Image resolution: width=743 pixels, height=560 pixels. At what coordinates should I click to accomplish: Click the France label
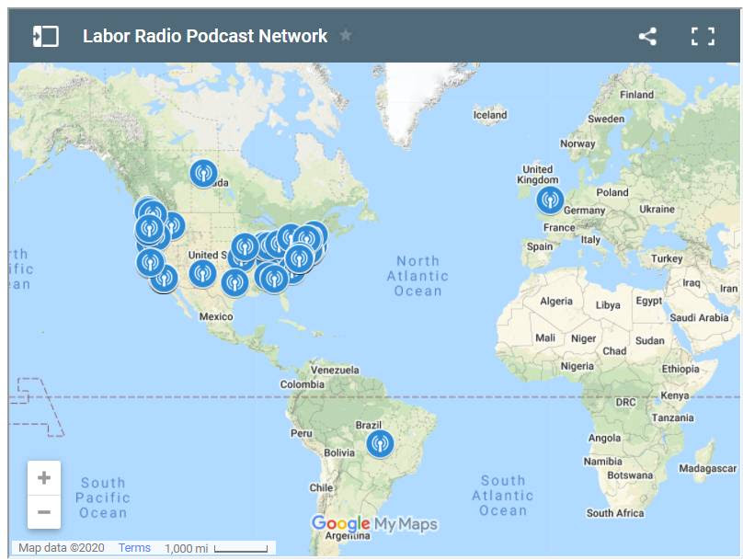(x=559, y=228)
